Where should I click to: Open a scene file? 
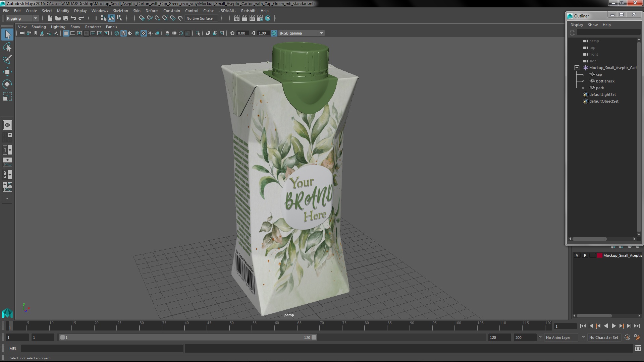coord(58,18)
